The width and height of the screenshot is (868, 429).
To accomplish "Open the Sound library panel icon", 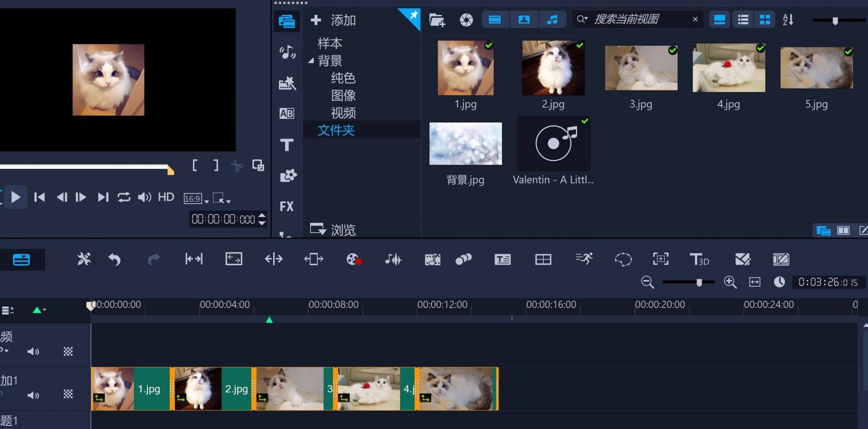I will coord(287,52).
